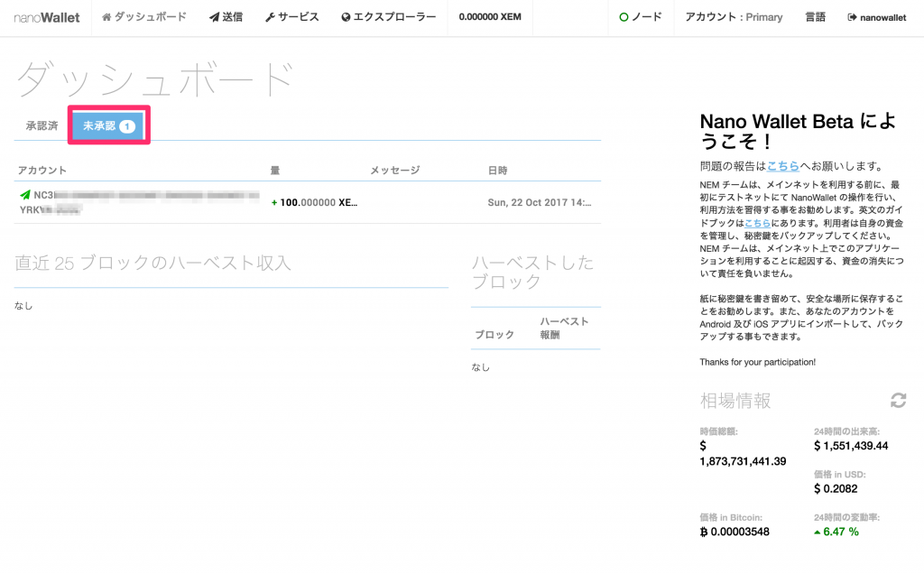The width and height of the screenshot is (924, 574).
Task: Click the 日時 column header
Action: click(x=497, y=171)
